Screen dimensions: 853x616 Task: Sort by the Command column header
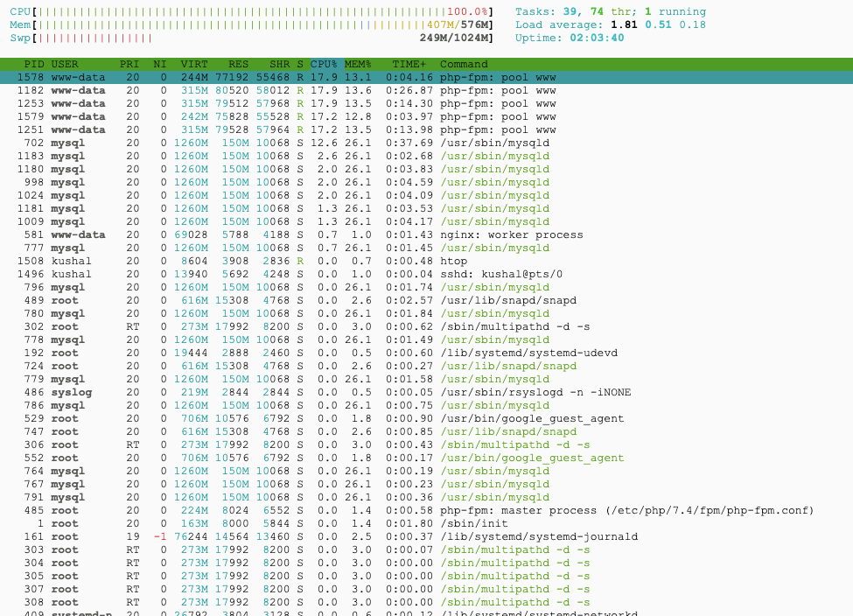coord(464,64)
